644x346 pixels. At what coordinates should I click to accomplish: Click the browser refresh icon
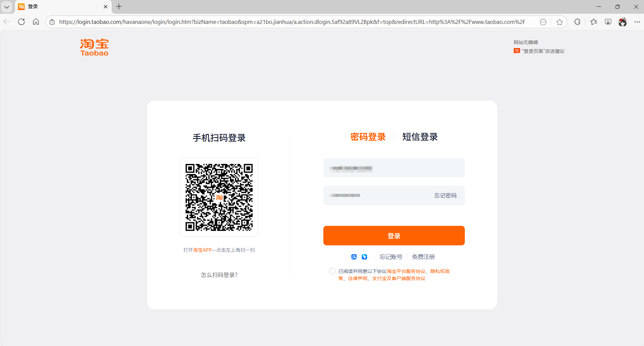tap(21, 22)
